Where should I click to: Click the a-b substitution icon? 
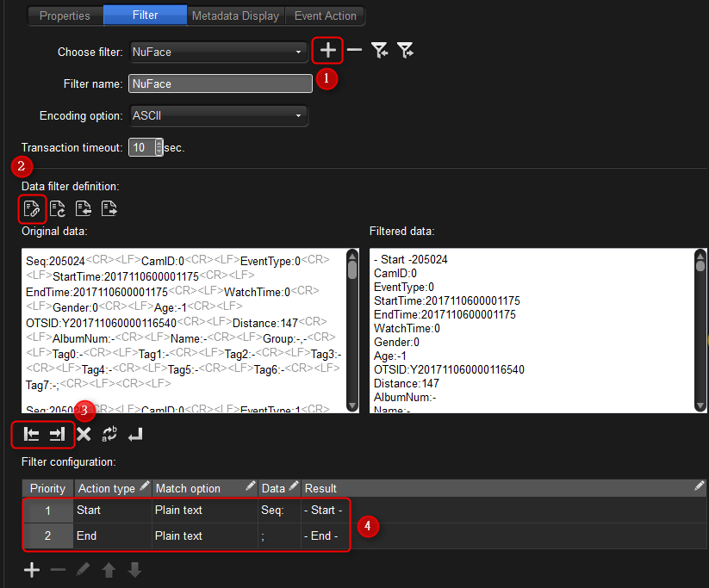tap(109, 435)
